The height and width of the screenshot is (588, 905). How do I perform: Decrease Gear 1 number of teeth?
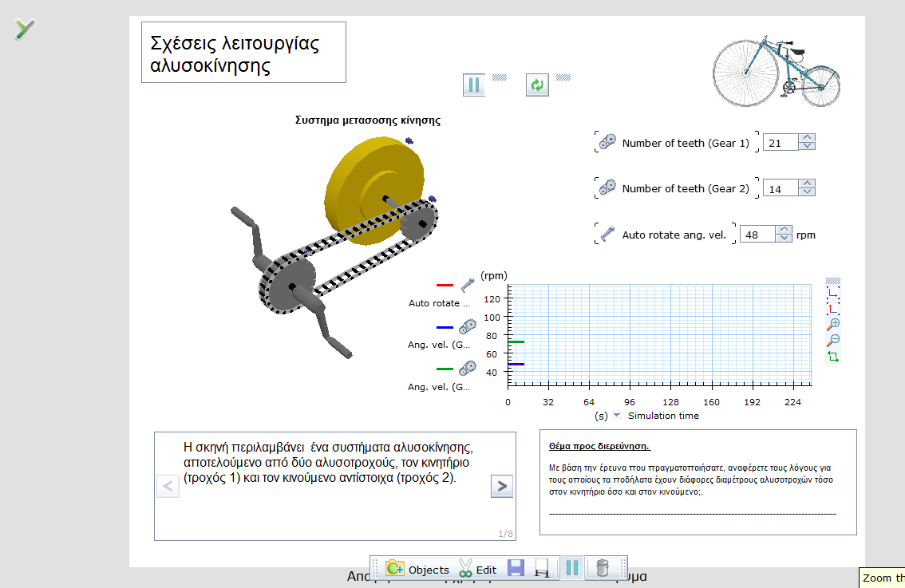point(808,146)
